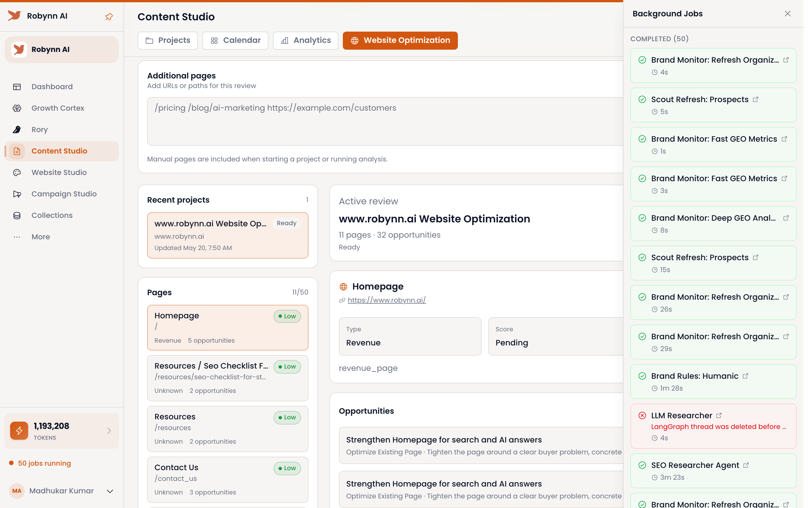812x508 pixels.
Task: Switch to the Analytics tab
Action: click(x=305, y=40)
